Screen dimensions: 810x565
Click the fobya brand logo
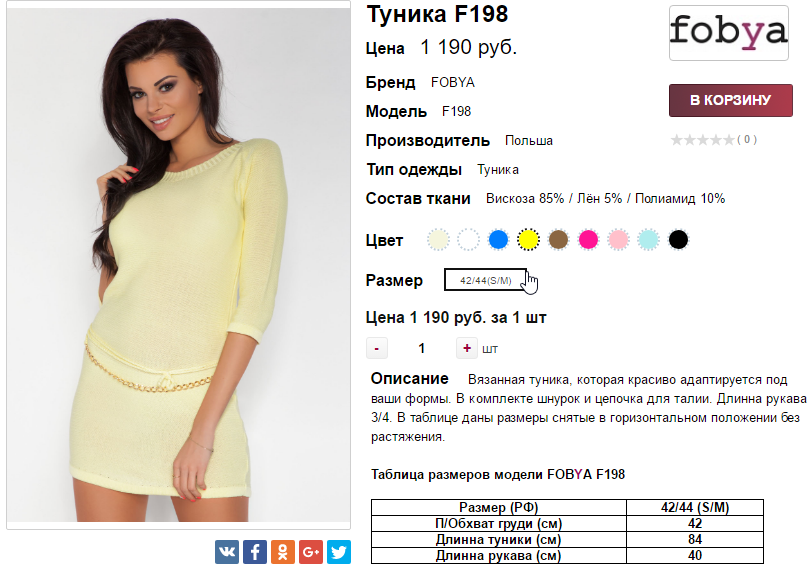728,33
